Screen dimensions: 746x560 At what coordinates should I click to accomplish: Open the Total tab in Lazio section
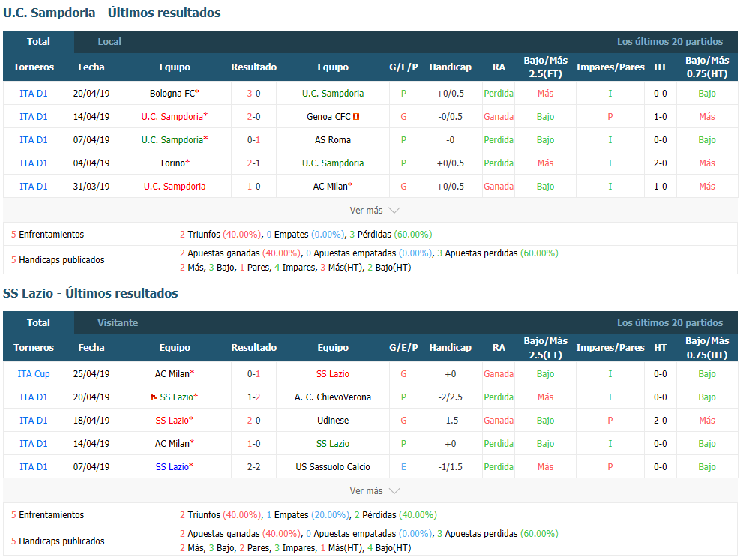(x=38, y=322)
